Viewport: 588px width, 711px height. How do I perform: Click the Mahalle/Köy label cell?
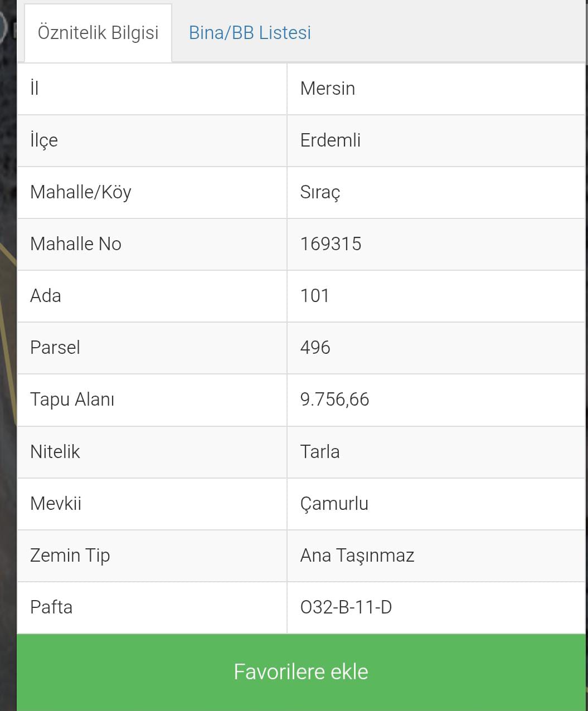coord(152,192)
